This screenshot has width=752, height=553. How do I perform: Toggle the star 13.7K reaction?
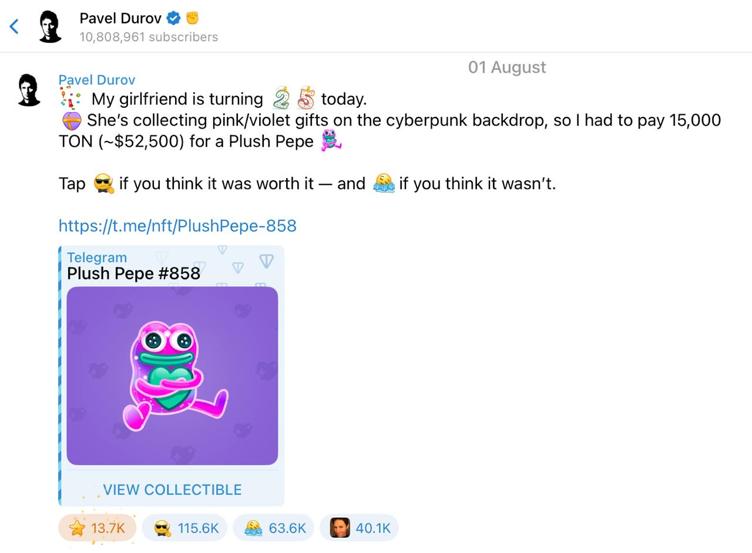[x=96, y=527]
